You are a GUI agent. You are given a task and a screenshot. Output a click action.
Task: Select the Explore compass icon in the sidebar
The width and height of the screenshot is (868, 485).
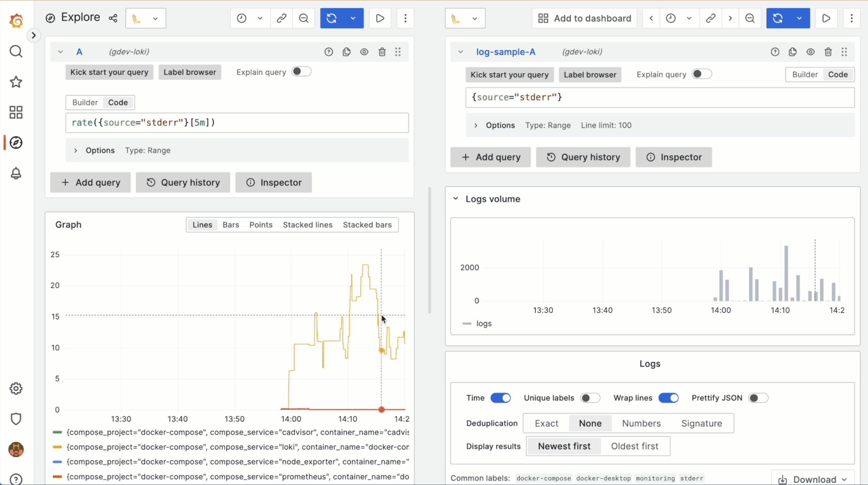click(x=15, y=143)
